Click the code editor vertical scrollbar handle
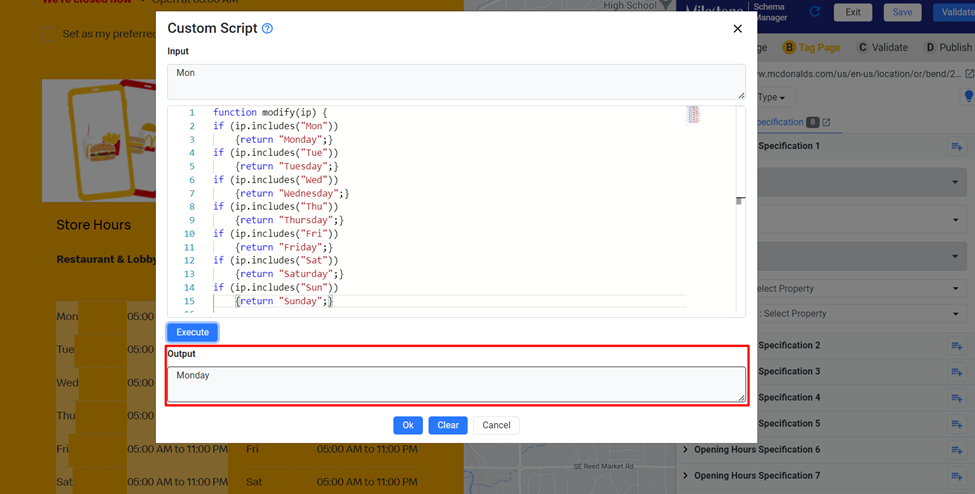The image size is (975, 494). [x=740, y=200]
